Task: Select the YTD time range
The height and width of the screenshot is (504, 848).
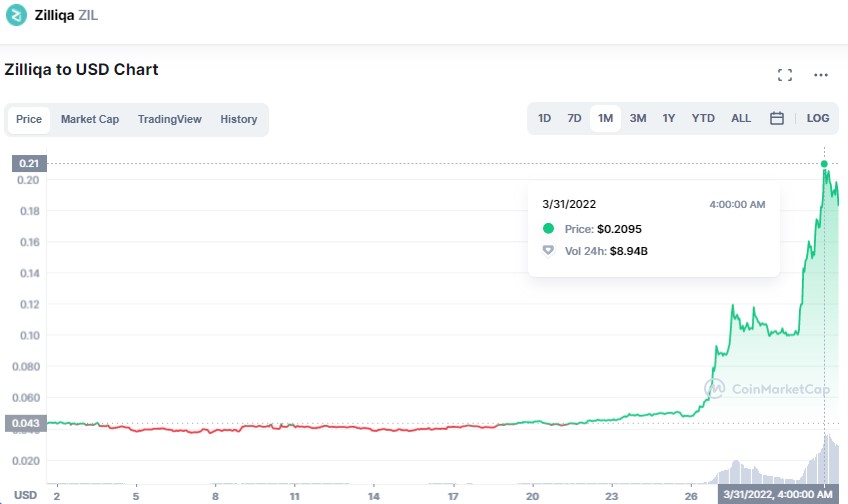Action: (703, 118)
